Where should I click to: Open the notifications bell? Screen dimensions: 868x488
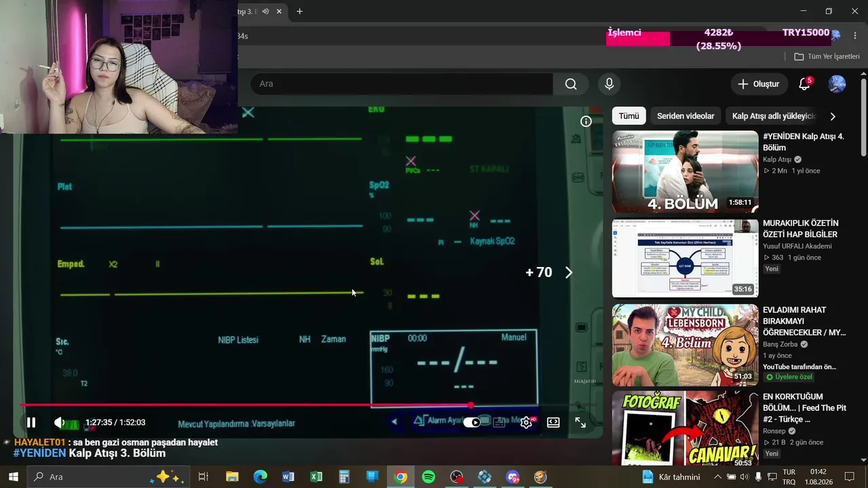tap(805, 84)
